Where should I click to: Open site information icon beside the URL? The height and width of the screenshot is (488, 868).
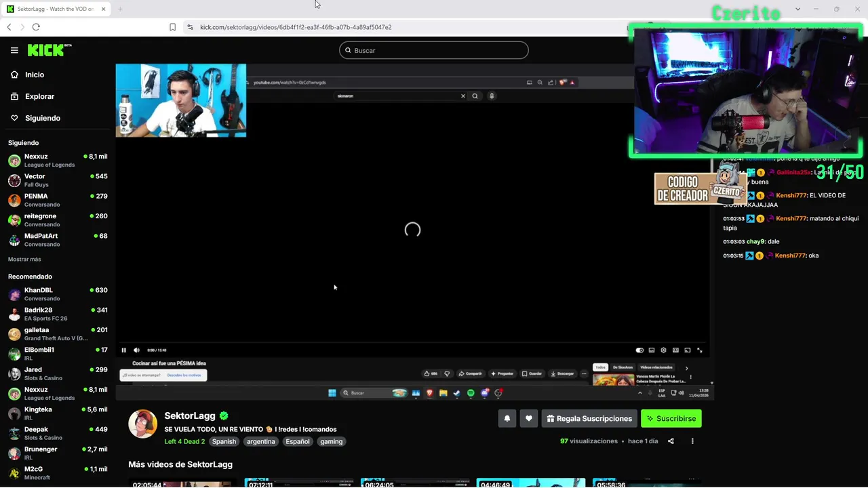[190, 27]
